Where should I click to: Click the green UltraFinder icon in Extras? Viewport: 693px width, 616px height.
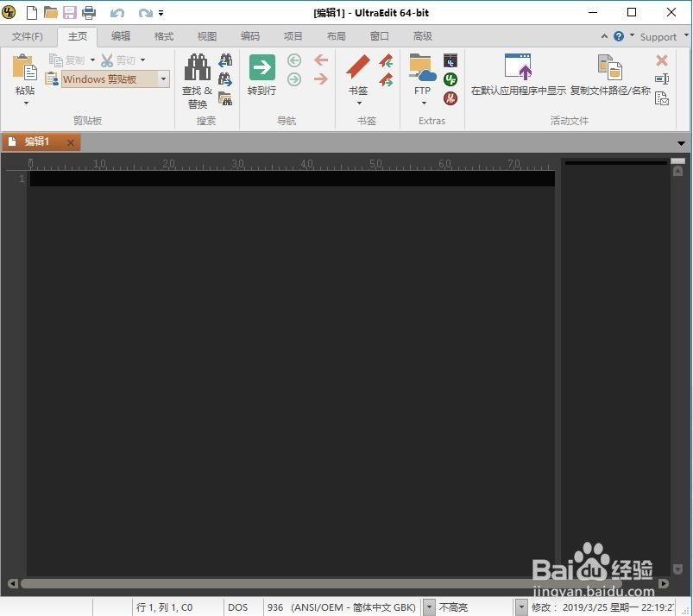click(x=450, y=79)
